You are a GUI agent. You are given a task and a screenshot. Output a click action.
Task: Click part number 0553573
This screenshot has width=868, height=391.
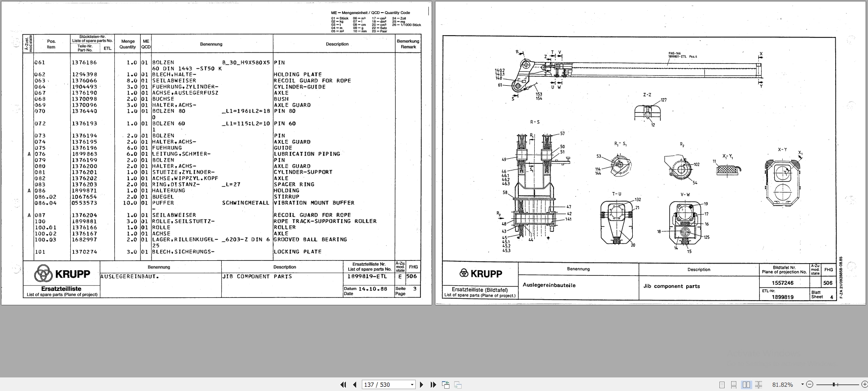(x=84, y=203)
